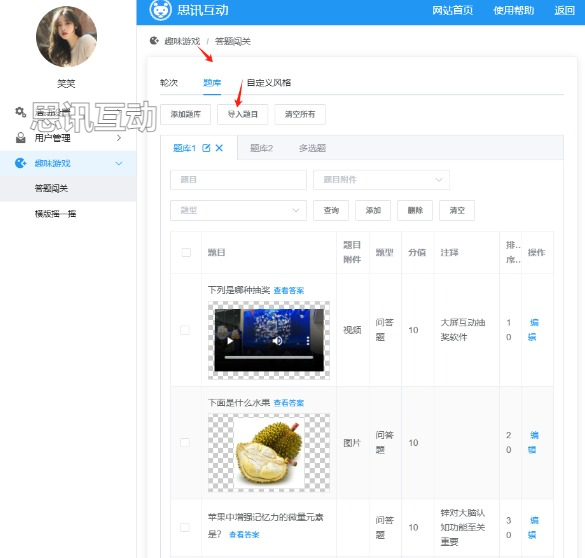Open the video's three-dot options menu
Screen dimensions: 585x558
point(308,341)
